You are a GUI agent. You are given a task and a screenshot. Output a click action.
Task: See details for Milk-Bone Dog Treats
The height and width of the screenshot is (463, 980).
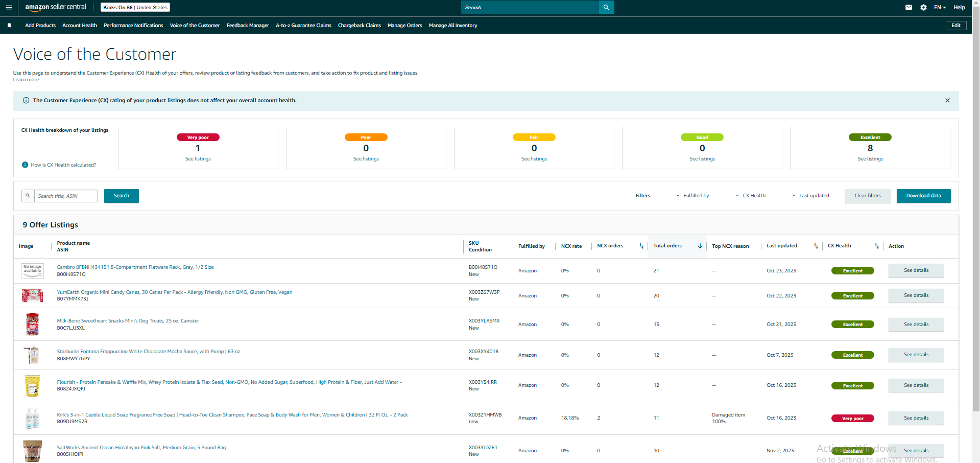click(x=916, y=325)
